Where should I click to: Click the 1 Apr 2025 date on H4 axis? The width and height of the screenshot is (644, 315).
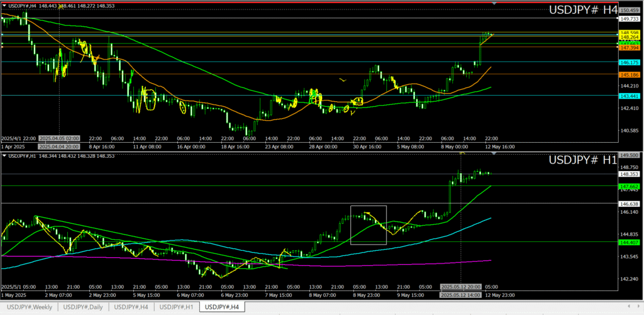click(13, 146)
